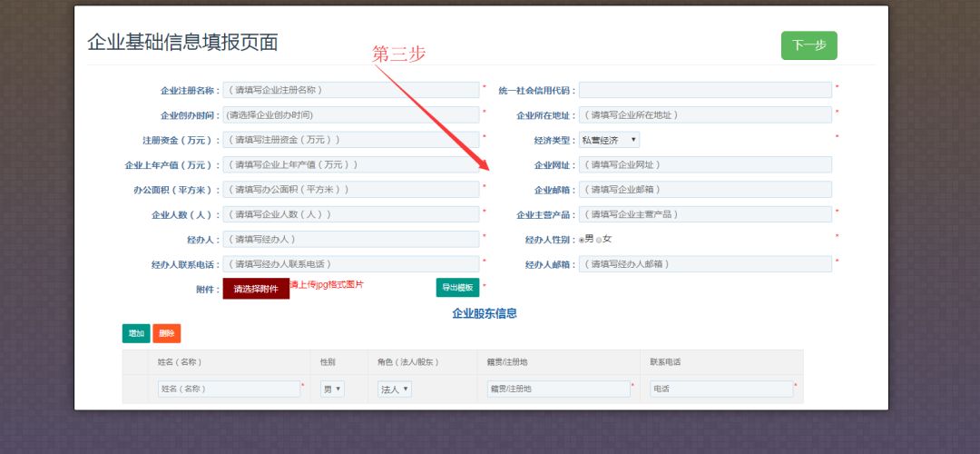Click the shareholder 姓名 input field
The width and height of the screenshot is (980, 454).
coord(229,389)
